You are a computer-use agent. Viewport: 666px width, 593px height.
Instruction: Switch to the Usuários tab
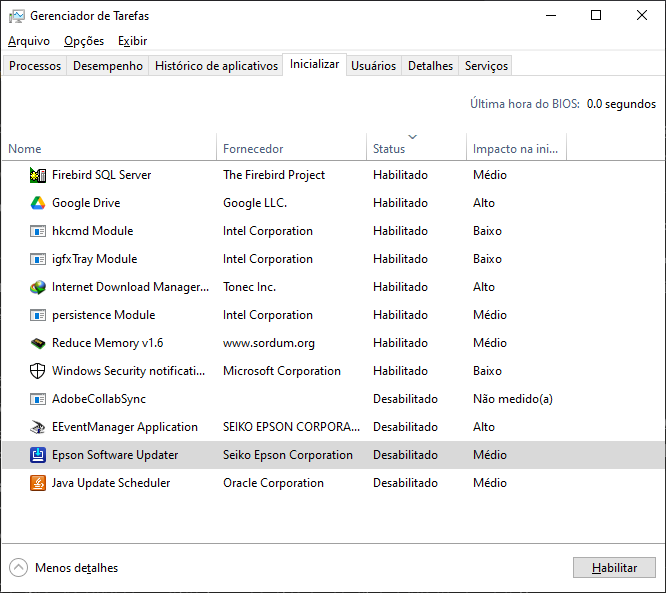point(373,66)
